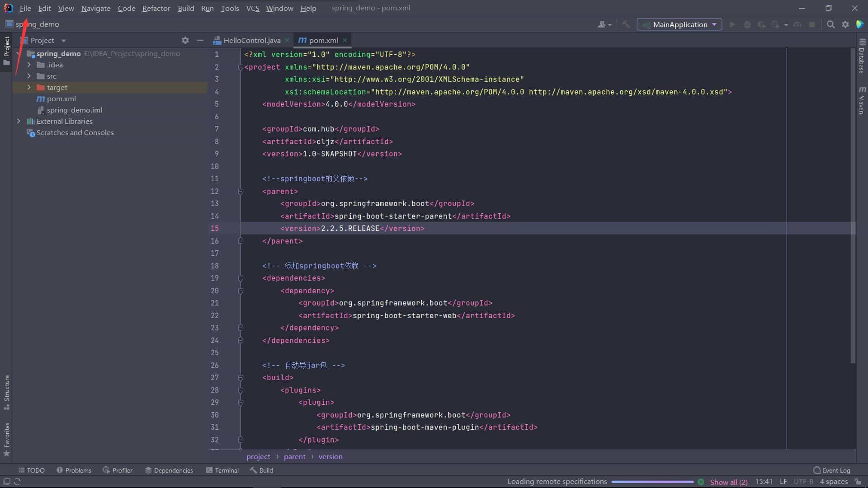The width and height of the screenshot is (868, 488).
Task: Open the Profiler tool window
Action: pos(118,470)
